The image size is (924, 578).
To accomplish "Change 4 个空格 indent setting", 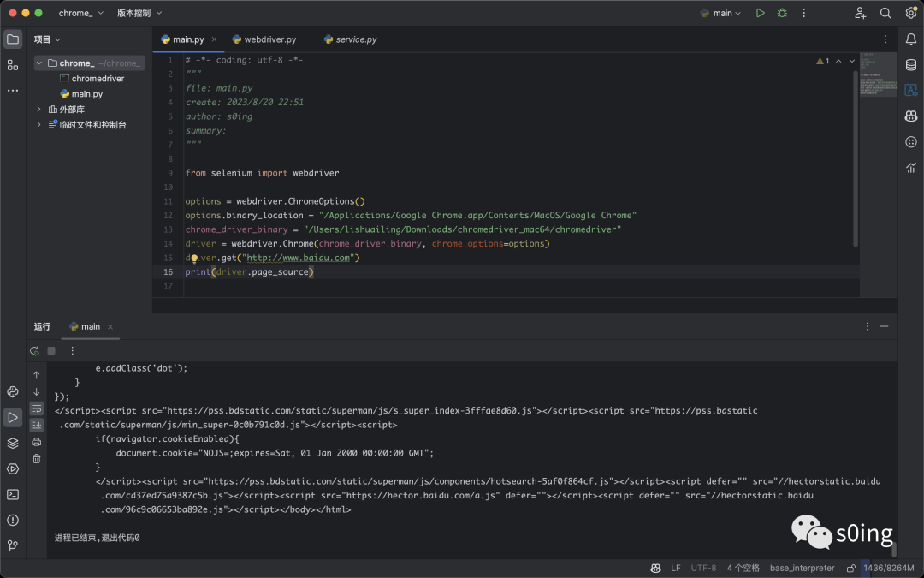I will click(x=743, y=568).
